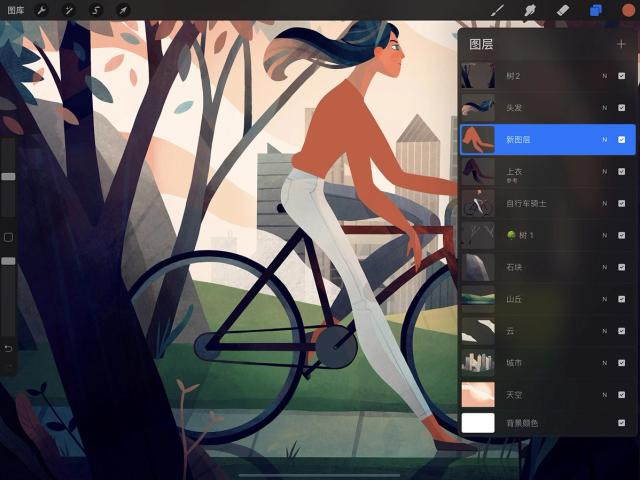640x480 pixels.
Task: Open the Actions wrench menu
Action: (42, 10)
